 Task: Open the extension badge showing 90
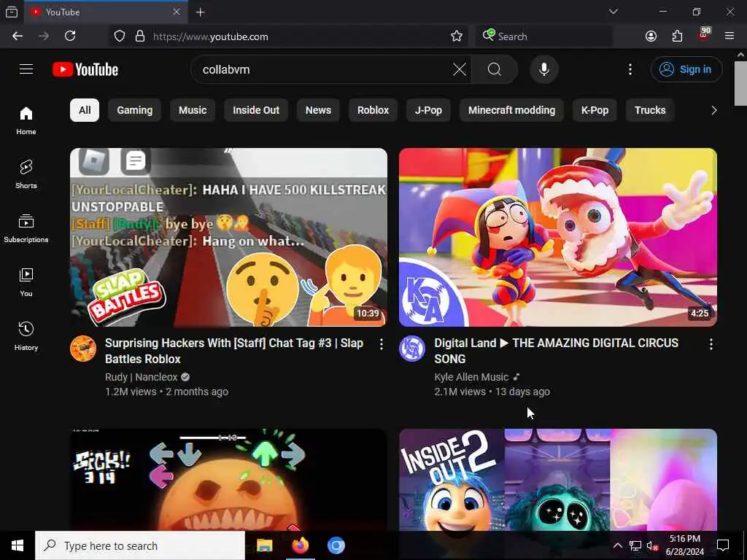pos(704,35)
